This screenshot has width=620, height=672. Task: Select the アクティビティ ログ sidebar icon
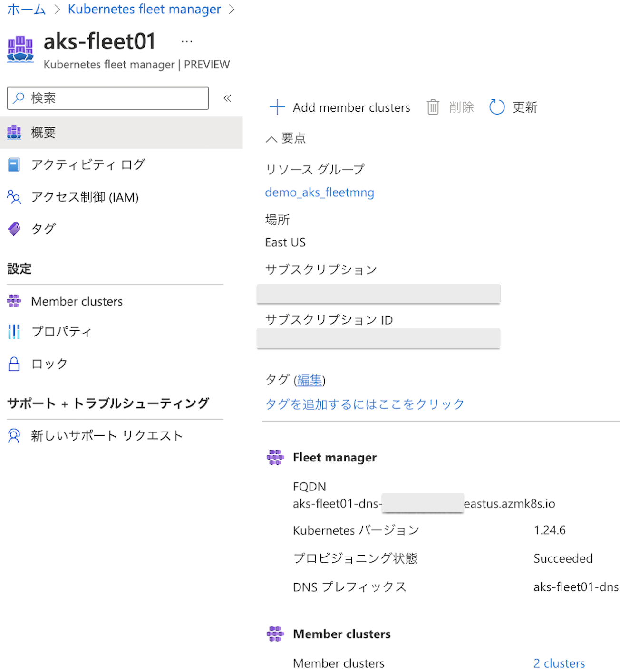click(14, 164)
